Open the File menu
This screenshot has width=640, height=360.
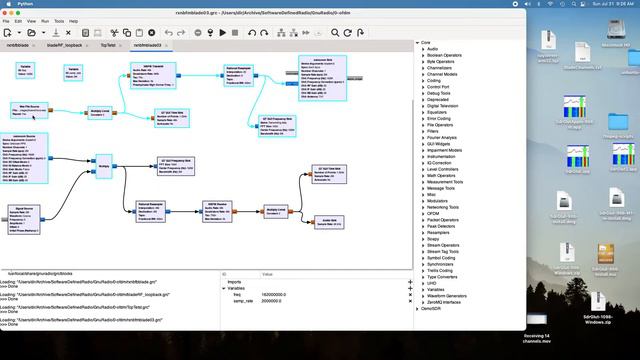click(x=6, y=21)
